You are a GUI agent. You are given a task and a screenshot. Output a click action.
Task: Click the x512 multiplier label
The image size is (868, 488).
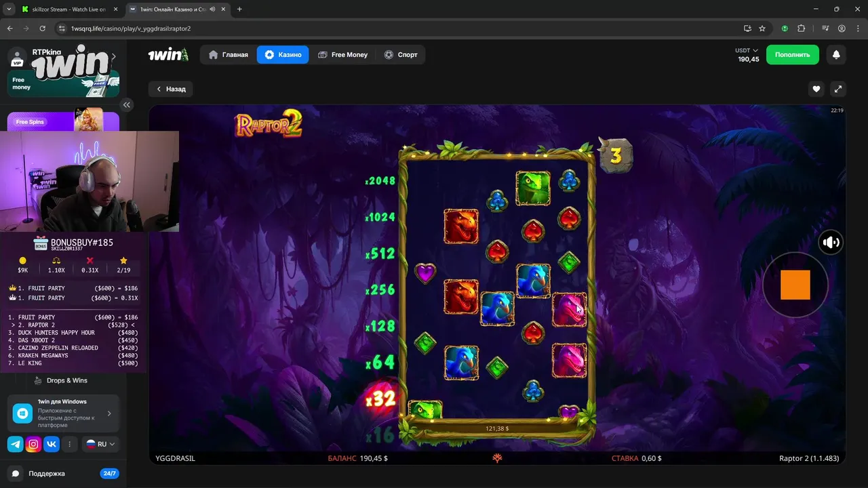tap(380, 253)
